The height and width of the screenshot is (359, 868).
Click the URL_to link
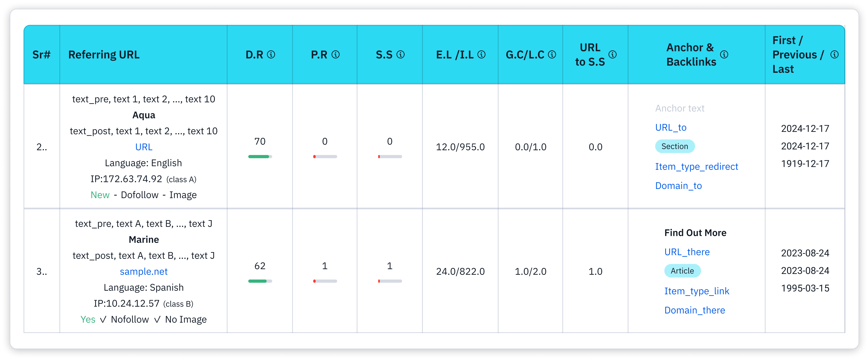tap(671, 128)
